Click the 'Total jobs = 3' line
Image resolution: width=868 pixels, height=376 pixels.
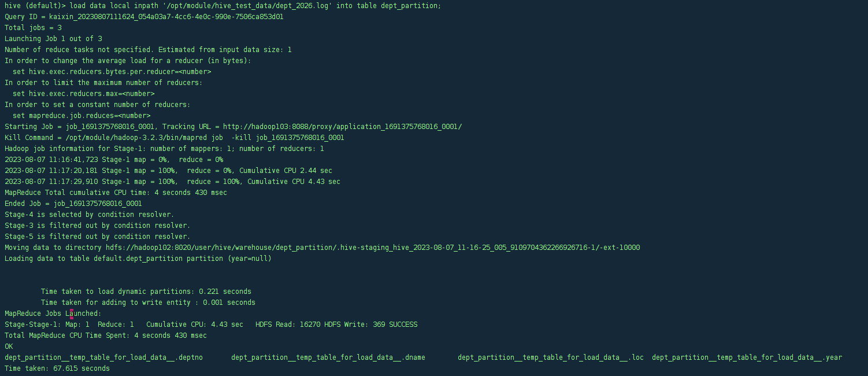coord(34,28)
